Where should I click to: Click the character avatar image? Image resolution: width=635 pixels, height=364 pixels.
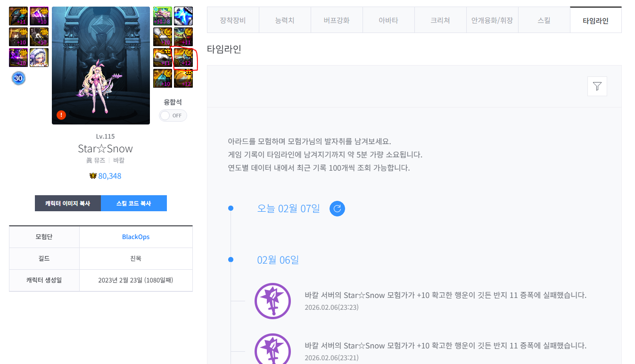click(x=101, y=66)
